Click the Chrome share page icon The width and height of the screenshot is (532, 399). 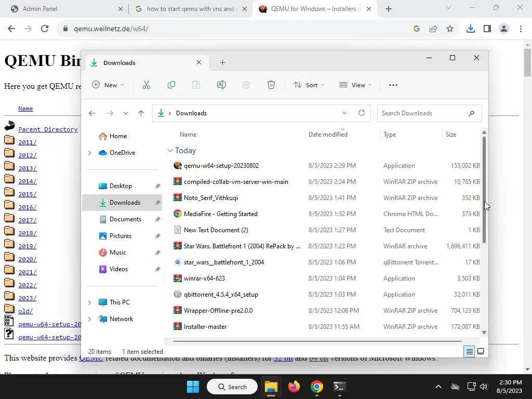click(433, 29)
